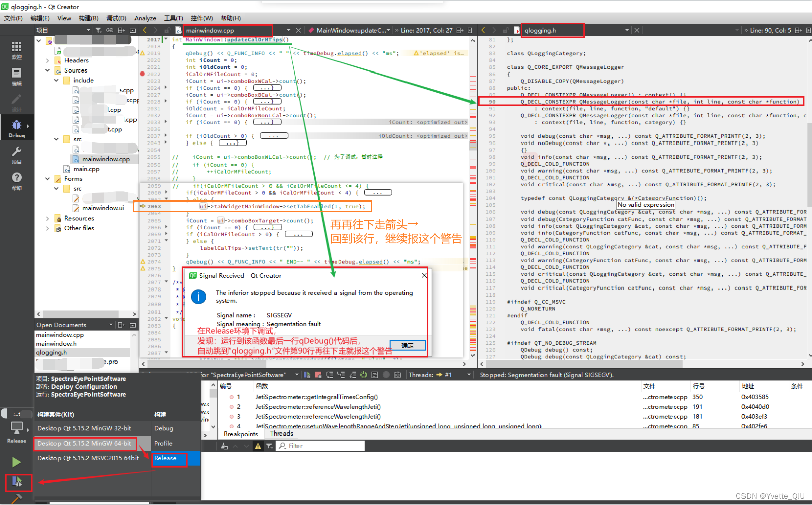Open the Analyze menu

click(x=145, y=18)
